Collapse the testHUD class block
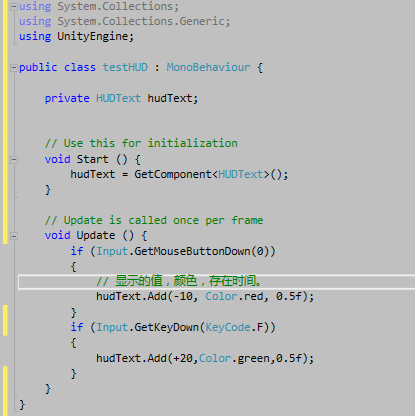The width and height of the screenshot is (415, 416). point(14,68)
